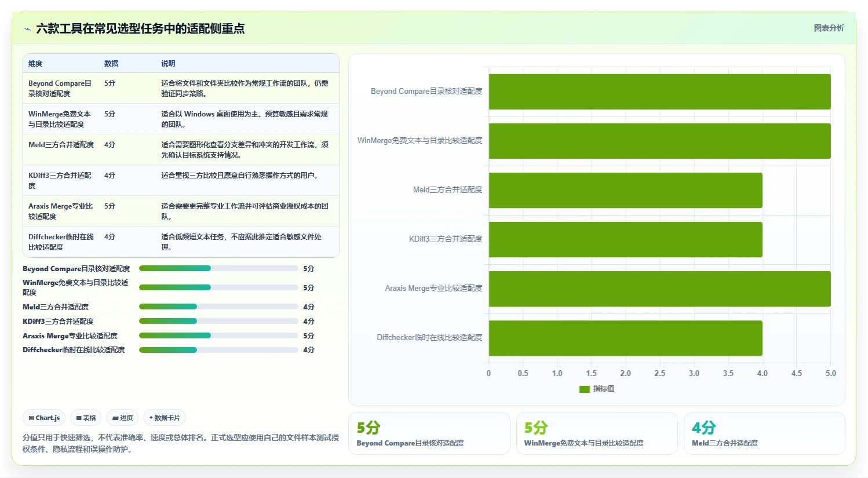
Task: Click the 4分 score in the KDiff3 table row
Action: (x=110, y=175)
